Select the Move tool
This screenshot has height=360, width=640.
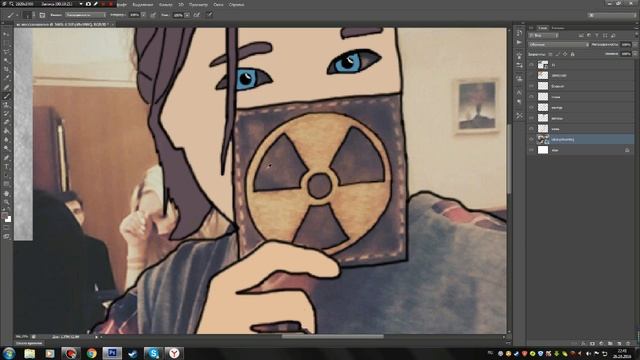[x=6, y=34]
